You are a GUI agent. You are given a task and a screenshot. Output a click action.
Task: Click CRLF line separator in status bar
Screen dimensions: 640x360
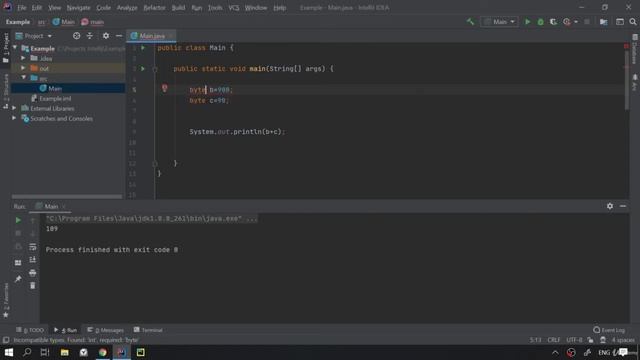click(x=553, y=340)
